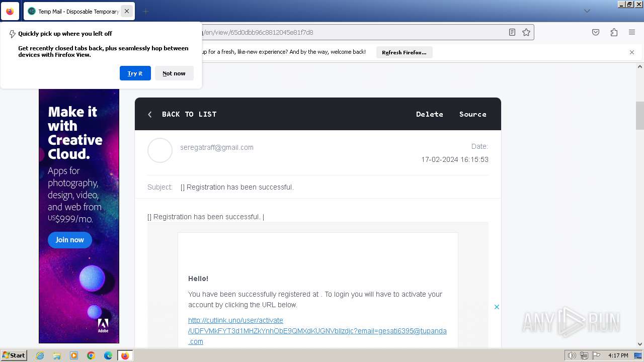Restore down the Firefox window
The height and width of the screenshot is (362, 644).
(x=629, y=4)
